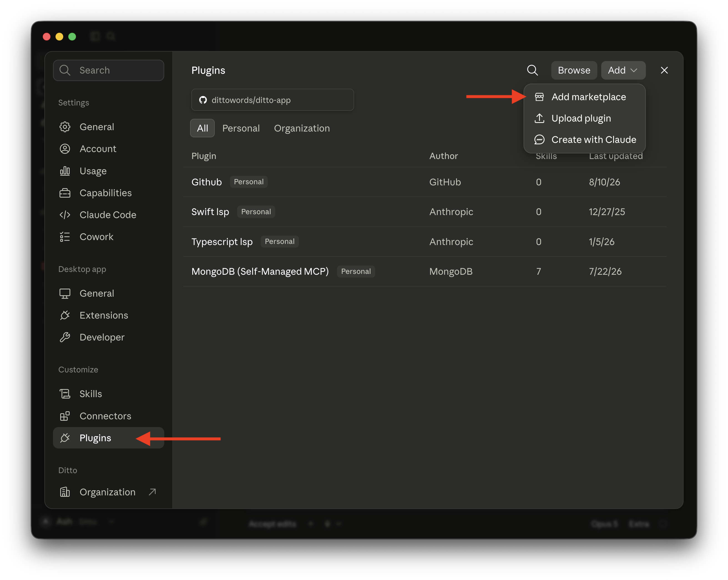
Task: Click the chat bubble icon beside Create with Claude
Action: coord(539,140)
